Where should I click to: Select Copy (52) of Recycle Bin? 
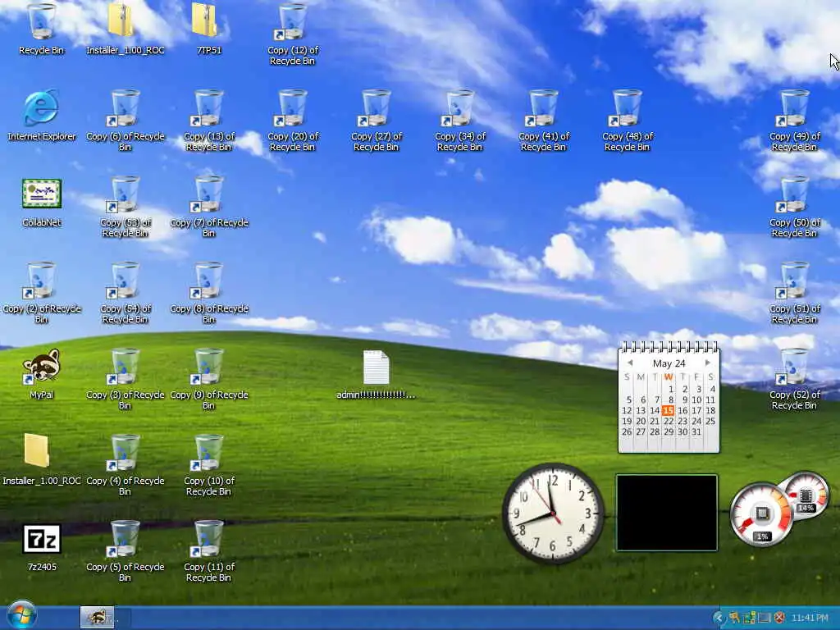(794, 379)
